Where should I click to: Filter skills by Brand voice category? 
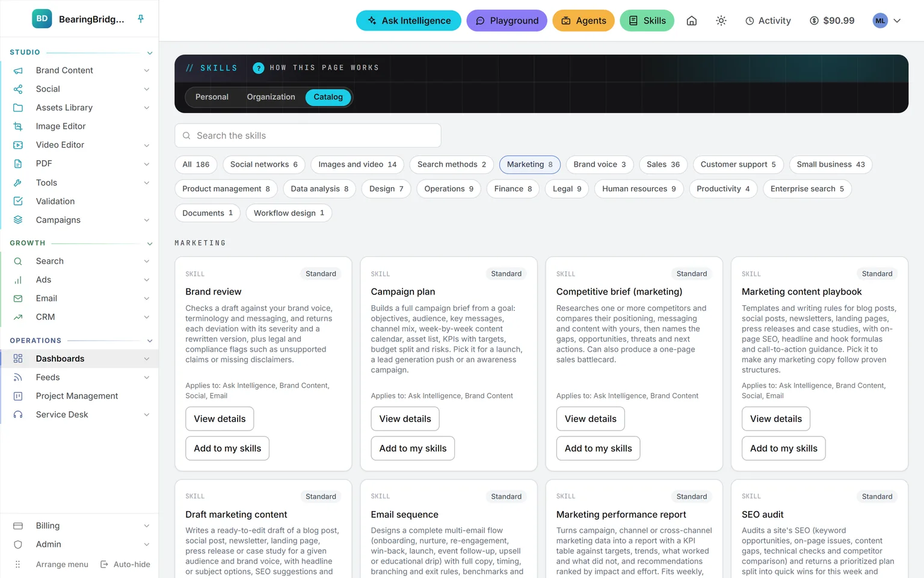(600, 164)
